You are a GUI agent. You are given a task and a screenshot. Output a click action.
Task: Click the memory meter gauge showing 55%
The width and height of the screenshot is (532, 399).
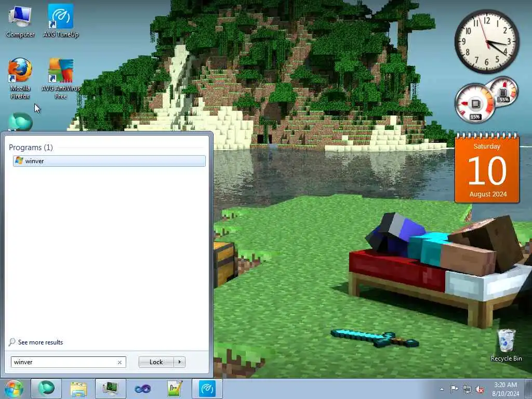504,91
